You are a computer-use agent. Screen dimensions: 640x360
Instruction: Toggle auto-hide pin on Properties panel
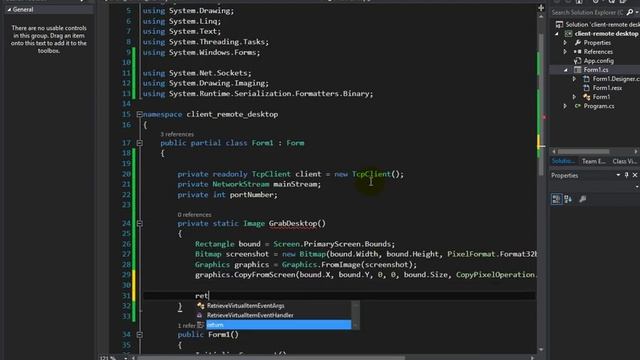[x=627, y=175]
